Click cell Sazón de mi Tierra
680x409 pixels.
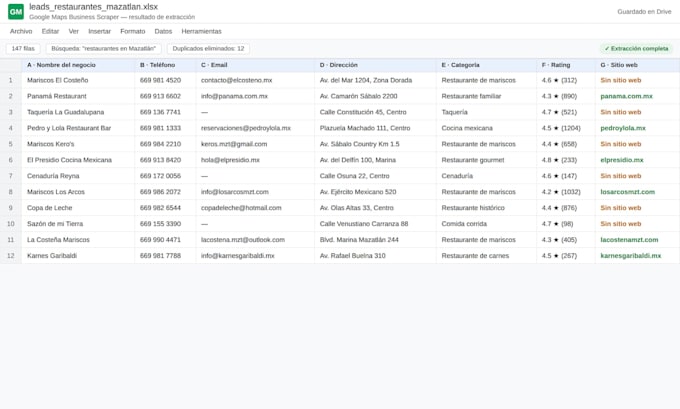78,224
